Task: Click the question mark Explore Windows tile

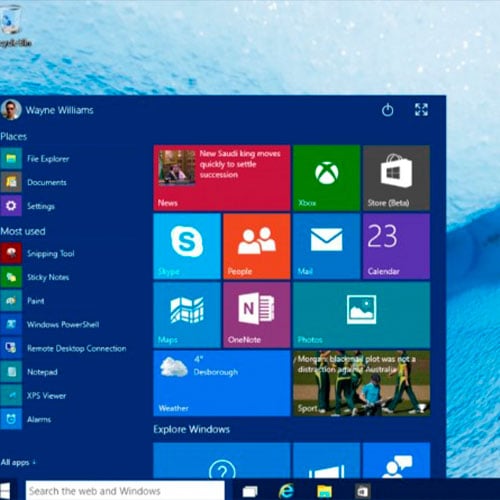Action: [222, 461]
